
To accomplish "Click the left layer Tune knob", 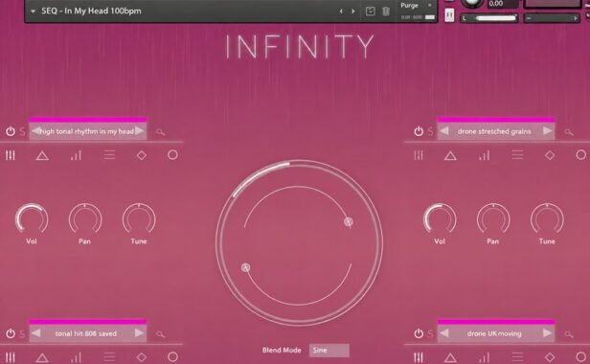I will coord(139,219).
